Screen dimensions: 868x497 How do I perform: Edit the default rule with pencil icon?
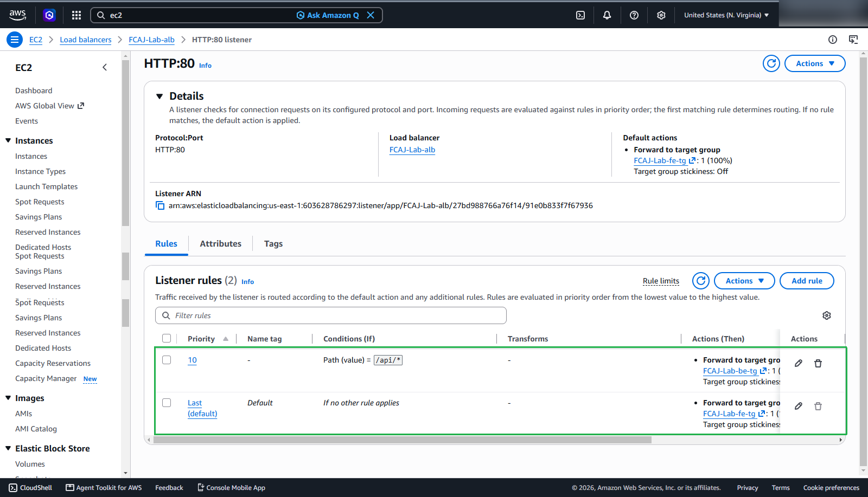click(x=799, y=406)
